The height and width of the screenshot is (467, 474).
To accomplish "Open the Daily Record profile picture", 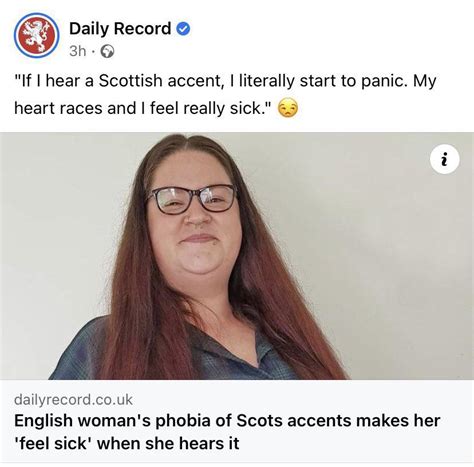I will pos(37,35).
